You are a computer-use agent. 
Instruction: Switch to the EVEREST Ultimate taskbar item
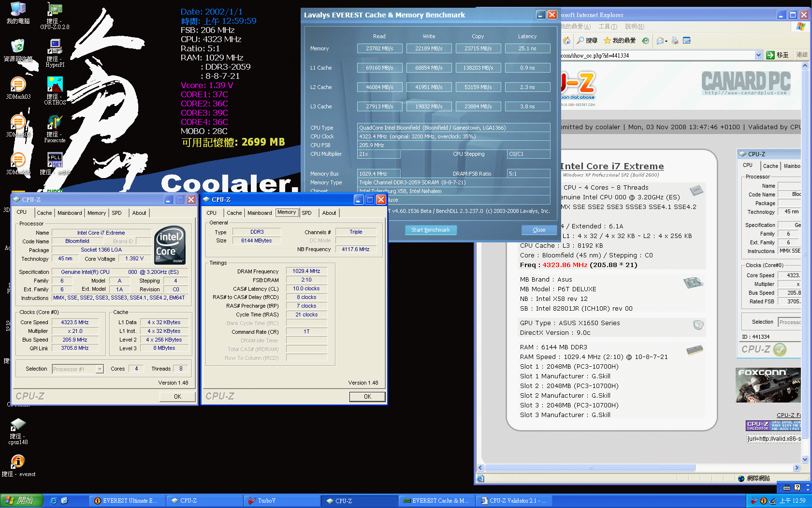[x=127, y=501]
